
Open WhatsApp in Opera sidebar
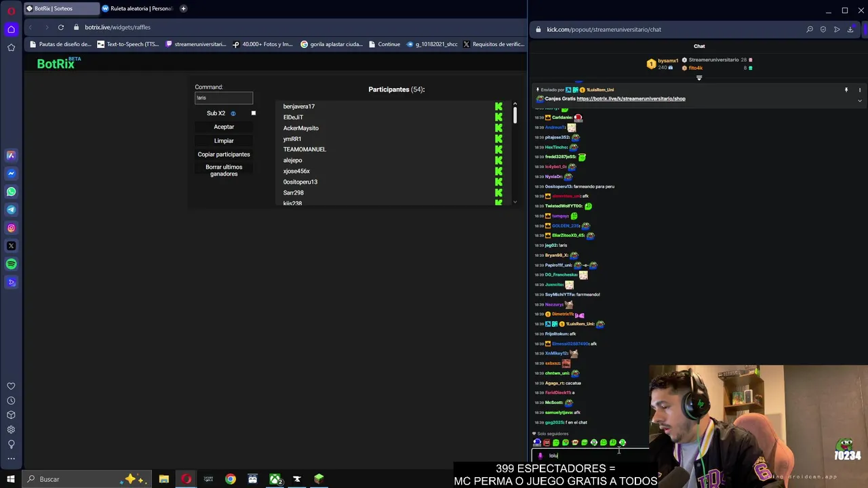(x=11, y=192)
